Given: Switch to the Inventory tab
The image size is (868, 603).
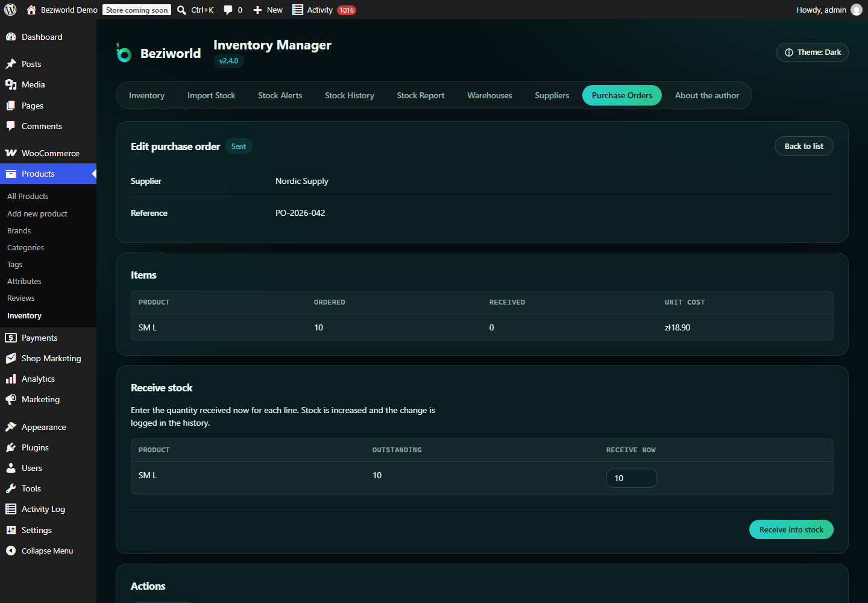Looking at the screenshot, I should click(146, 95).
